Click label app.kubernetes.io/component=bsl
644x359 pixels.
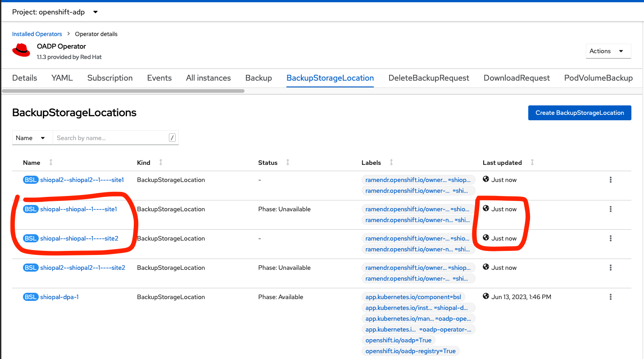[413, 297]
